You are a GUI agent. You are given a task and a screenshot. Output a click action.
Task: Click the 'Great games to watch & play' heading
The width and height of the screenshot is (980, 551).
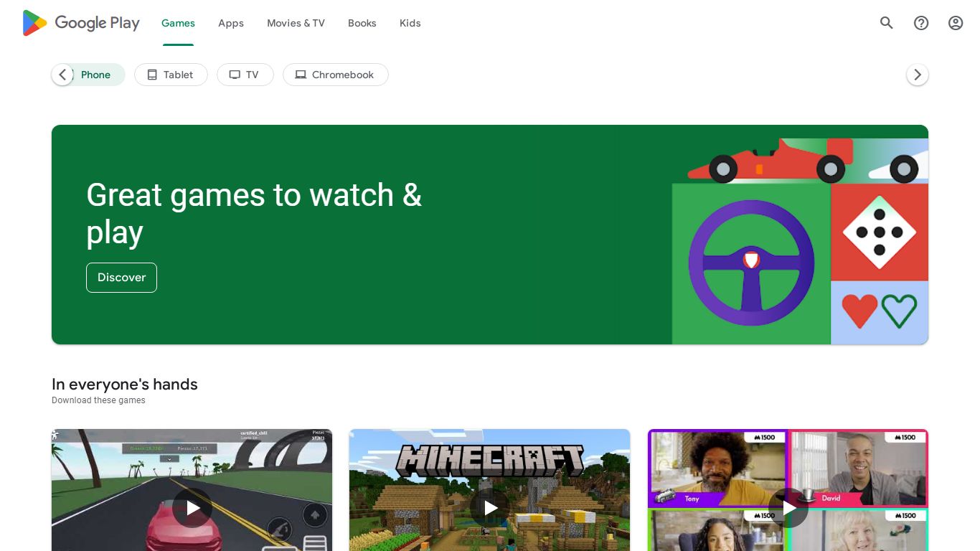pyautogui.click(x=254, y=214)
